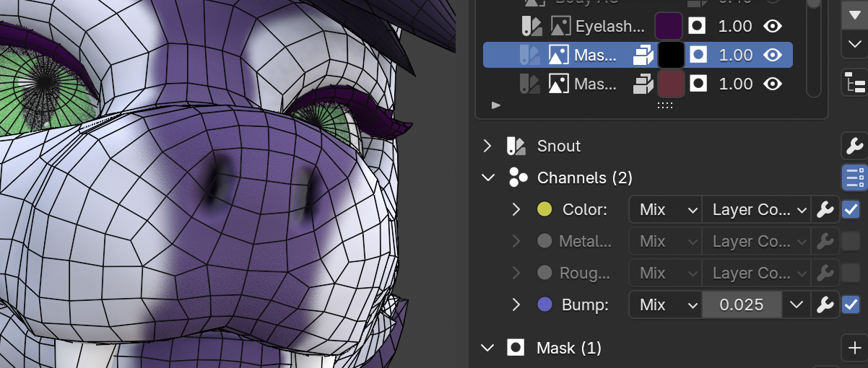
Task: Add a new mask with plus button
Action: click(x=854, y=348)
